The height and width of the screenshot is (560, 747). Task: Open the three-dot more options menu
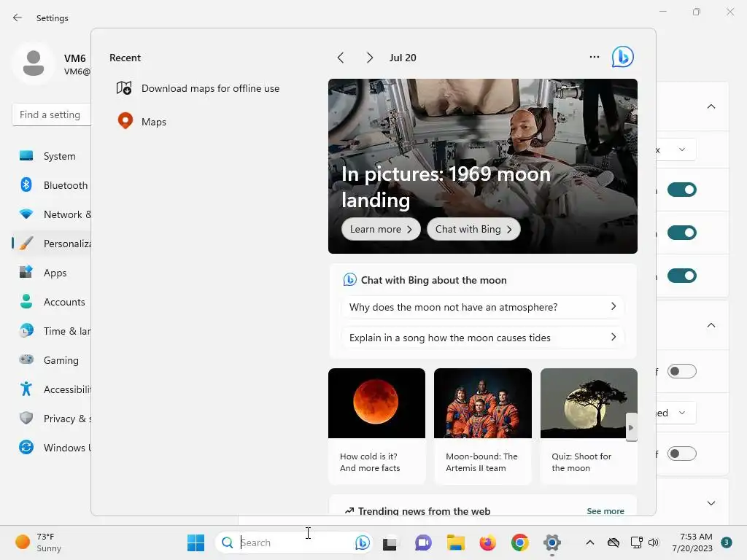pyautogui.click(x=594, y=57)
